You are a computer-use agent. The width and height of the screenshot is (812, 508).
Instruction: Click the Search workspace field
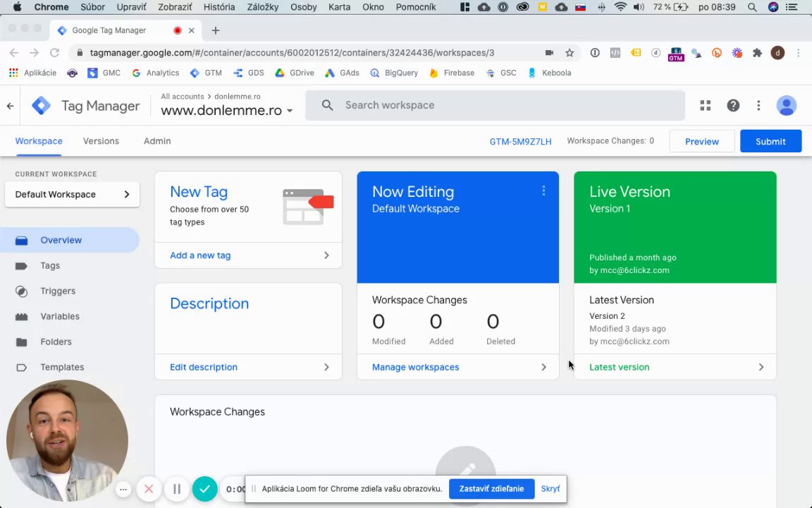495,105
